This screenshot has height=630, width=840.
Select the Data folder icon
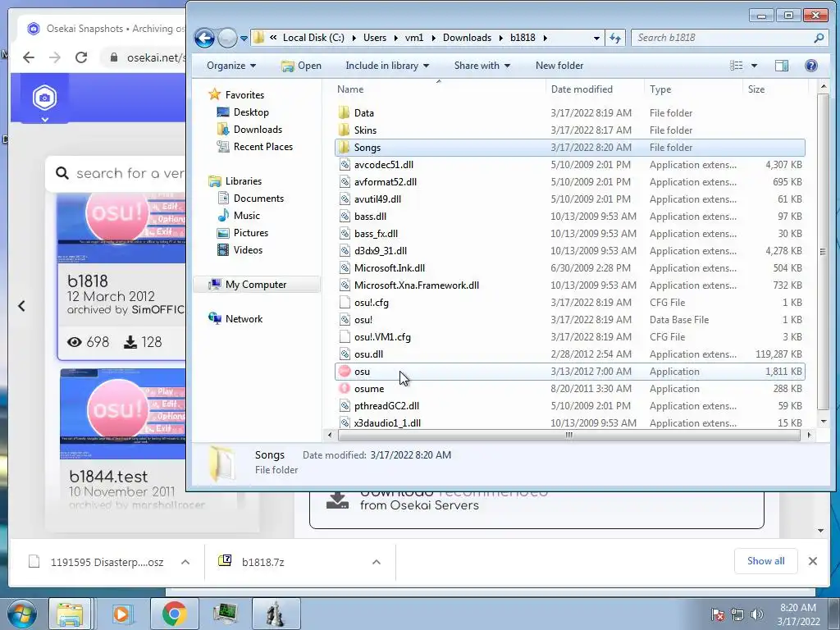coord(345,113)
